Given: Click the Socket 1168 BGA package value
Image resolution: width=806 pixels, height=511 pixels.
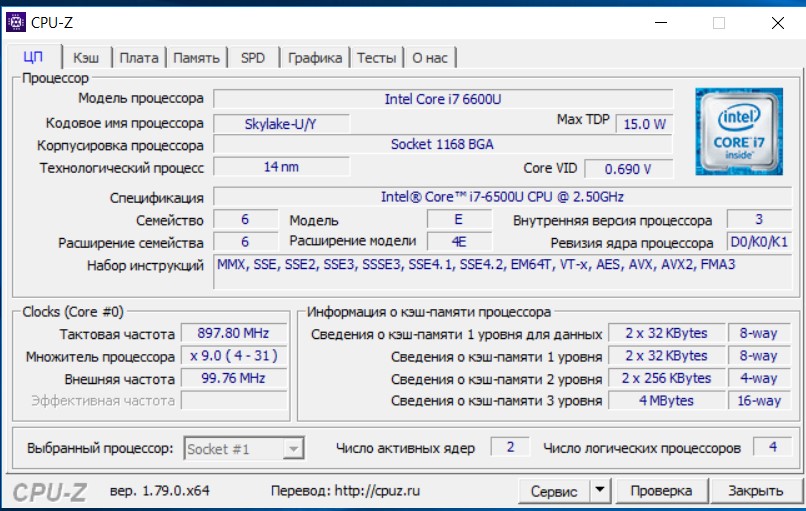Looking at the screenshot, I should coord(443,144).
